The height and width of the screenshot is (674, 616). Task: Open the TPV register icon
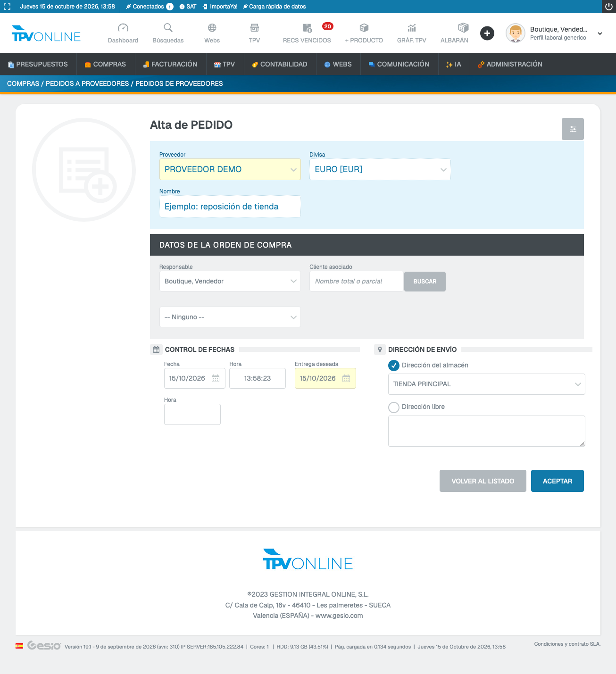point(254,28)
